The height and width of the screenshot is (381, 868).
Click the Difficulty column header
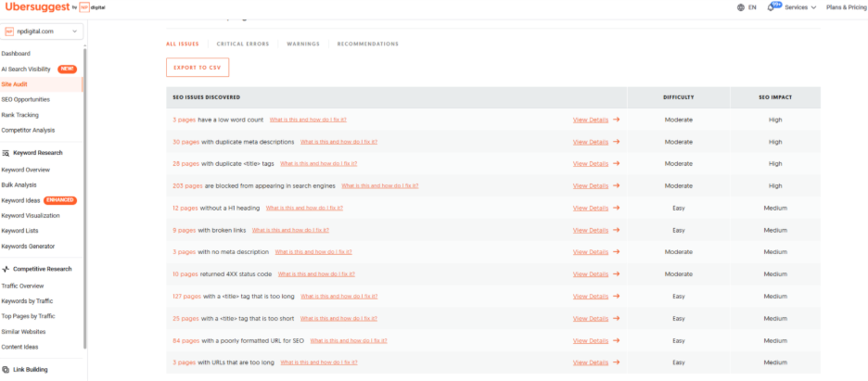point(679,97)
